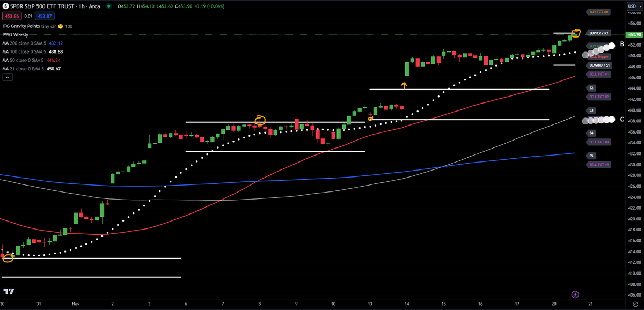This screenshot has height=310, width=644.
Task: Click the red sell price 453.86 button
Action: tap(11, 17)
